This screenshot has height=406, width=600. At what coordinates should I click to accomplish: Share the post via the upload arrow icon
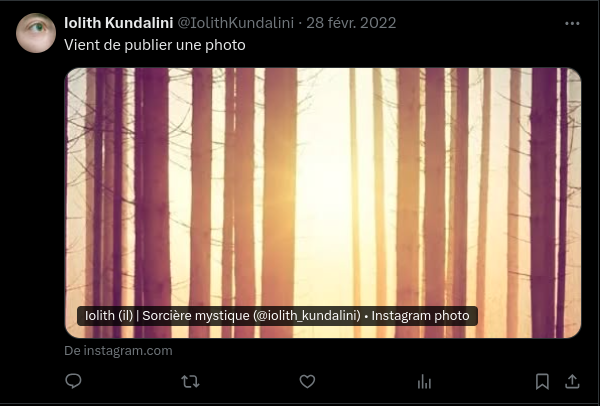(572, 381)
